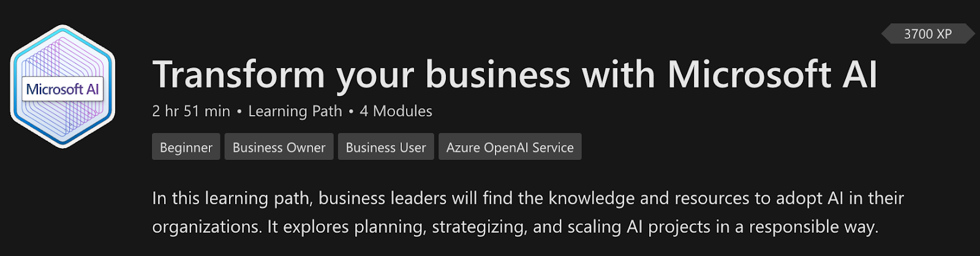Image resolution: width=980 pixels, height=256 pixels.
Task: Click the 3700 XP points badge
Action: pyautogui.click(x=927, y=34)
